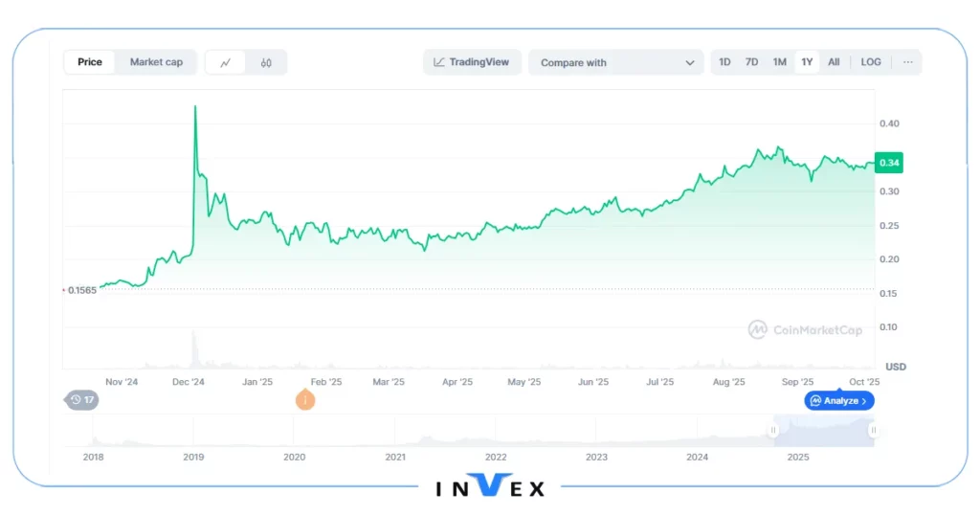Select the 7D time range

pos(751,62)
